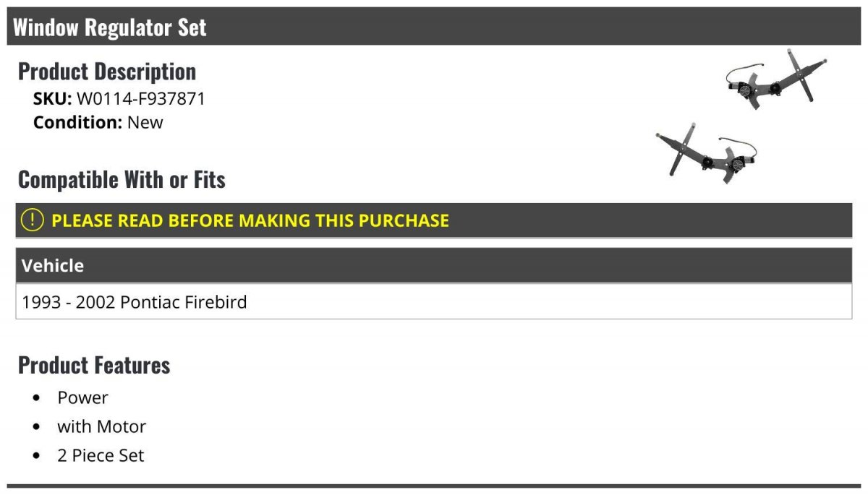The height and width of the screenshot is (495, 868).
Task: Open the lower window regulator product image
Action: (x=706, y=152)
